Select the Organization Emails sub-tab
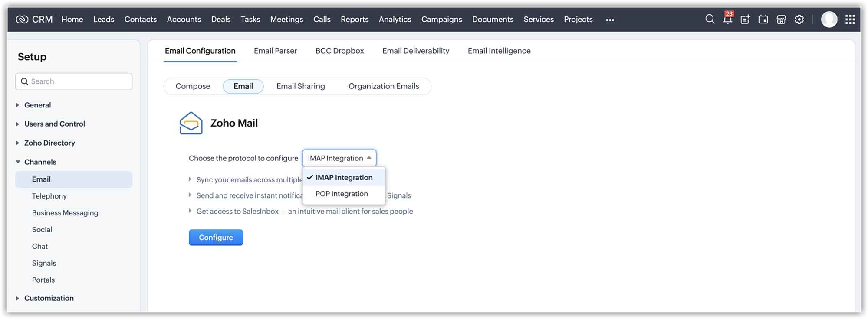The image size is (868, 319). (384, 86)
